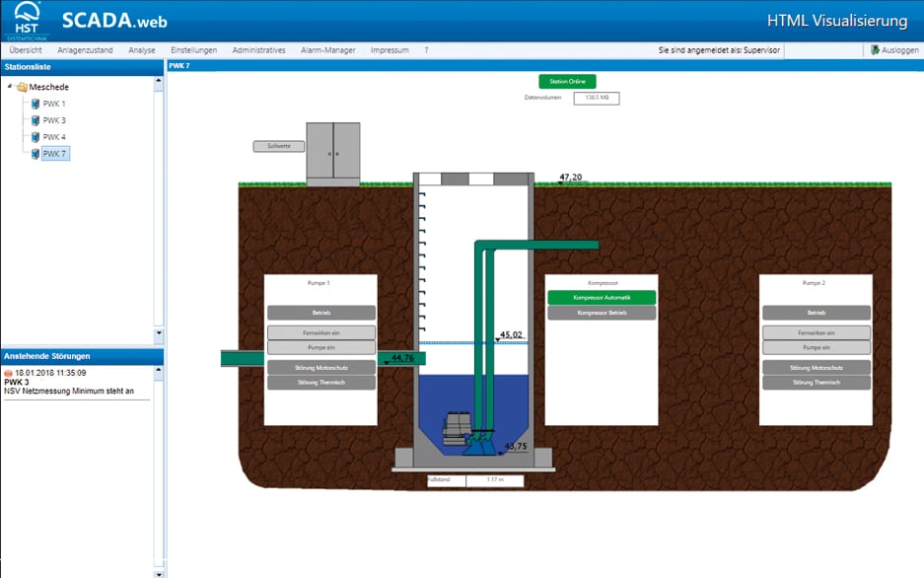Open the Analyse menu

point(142,50)
